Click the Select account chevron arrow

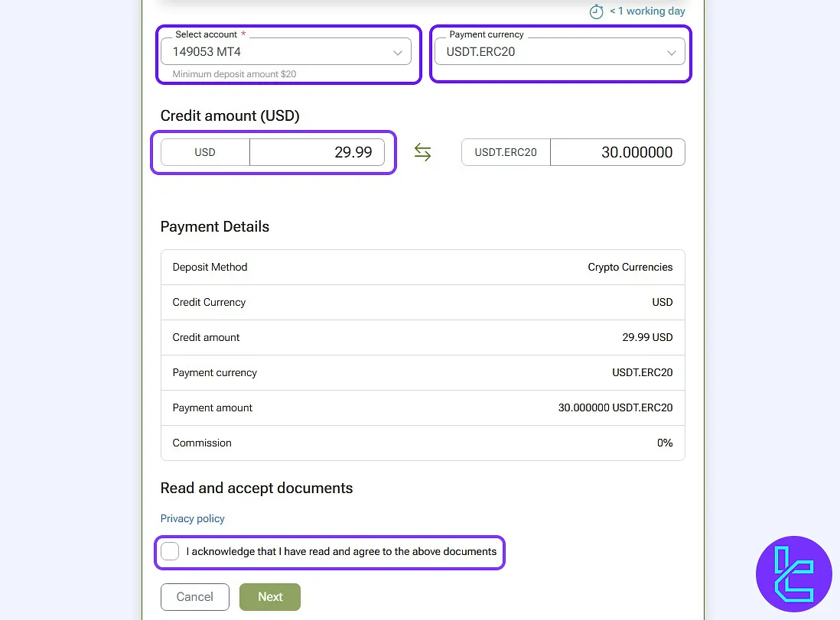398,53
